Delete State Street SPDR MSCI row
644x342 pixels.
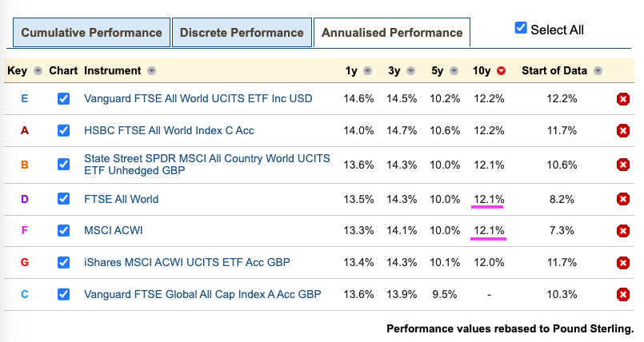(x=622, y=165)
